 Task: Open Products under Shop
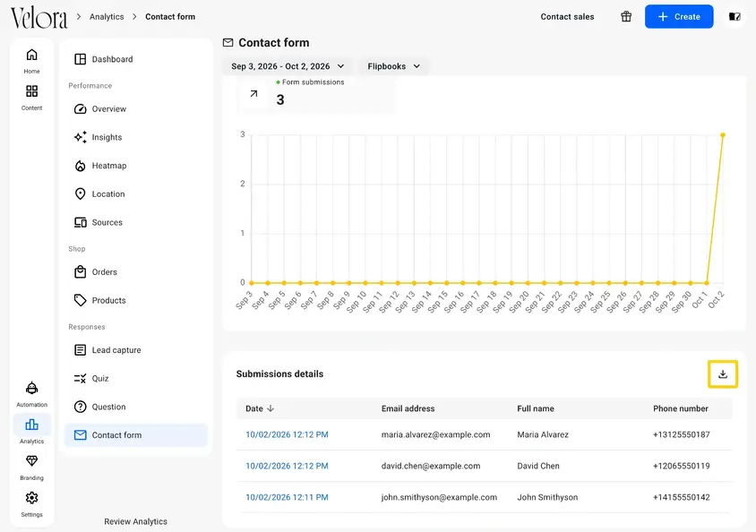(136, 301)
